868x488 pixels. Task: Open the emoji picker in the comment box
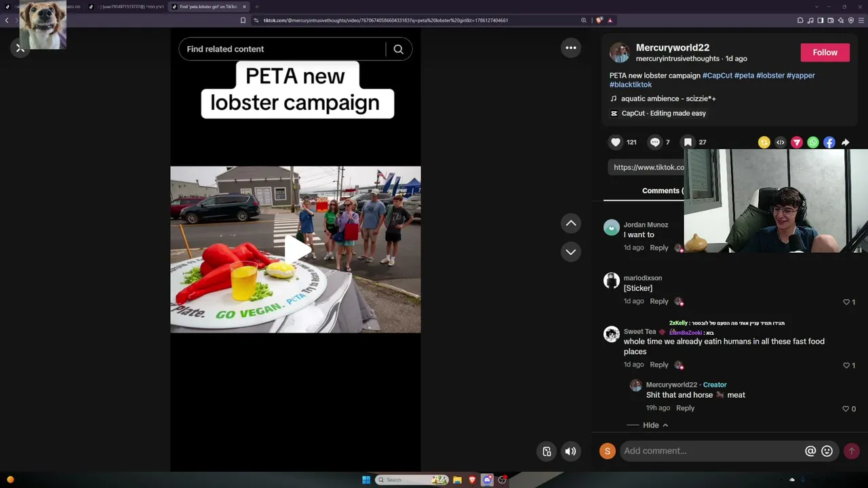tap(827, 451)
